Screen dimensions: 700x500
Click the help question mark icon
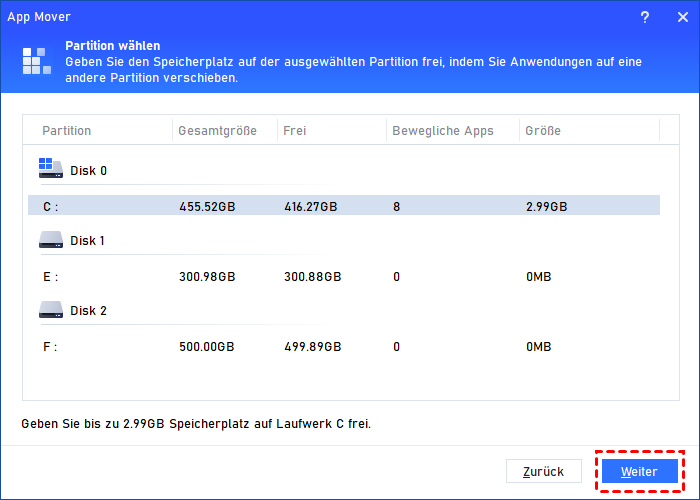point(645,17)
